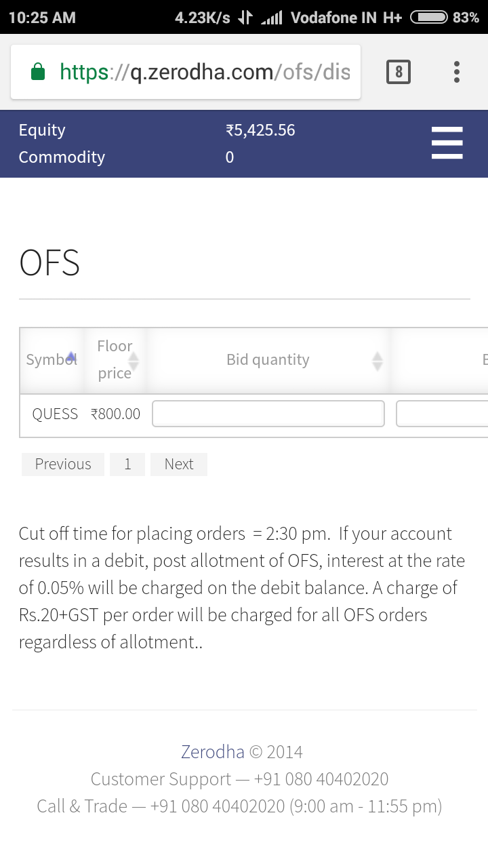Sort table by Symbol column arrow

tap(70, 356)
